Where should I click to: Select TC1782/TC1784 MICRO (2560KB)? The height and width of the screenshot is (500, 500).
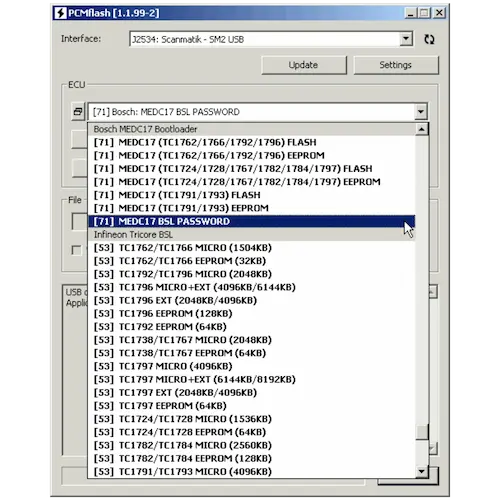click(251, 445)
